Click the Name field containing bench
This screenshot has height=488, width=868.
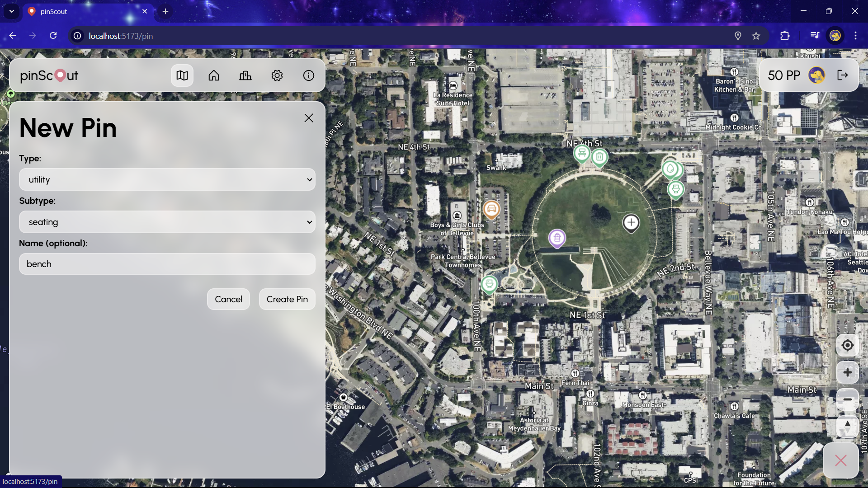(x=167, y=264)
